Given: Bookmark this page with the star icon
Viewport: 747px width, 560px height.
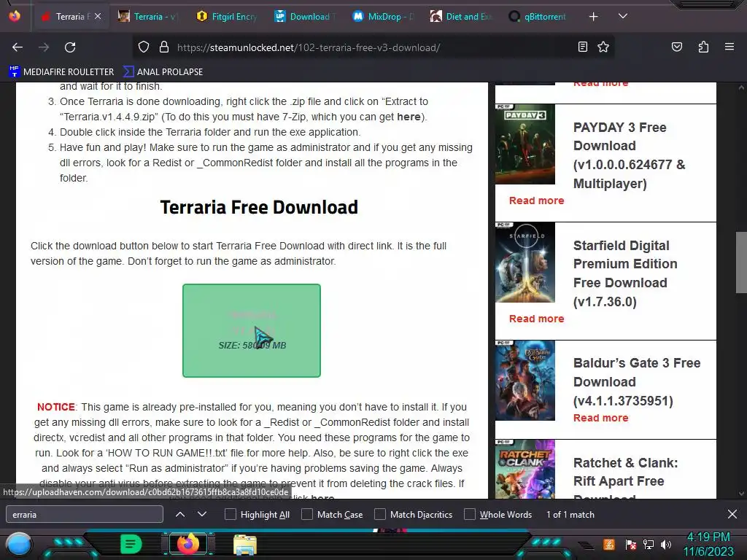Looking at the screenshot, I should point(603,47).
